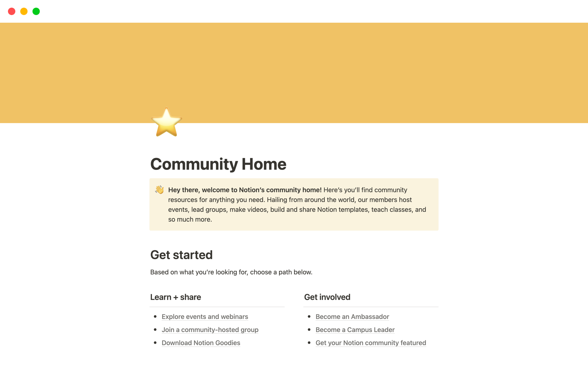Open the Become an Ambassador link

tap(352, 316)
